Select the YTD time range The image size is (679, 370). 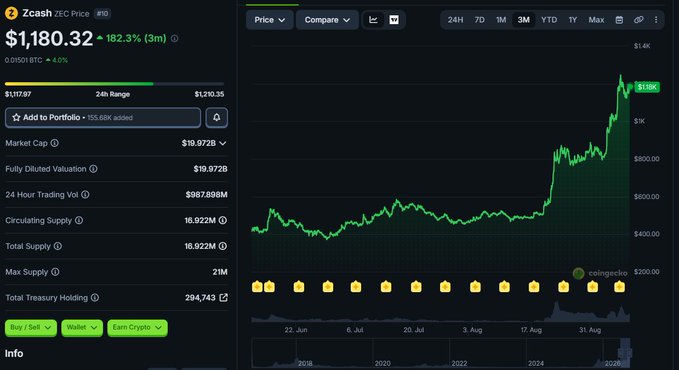549,20
